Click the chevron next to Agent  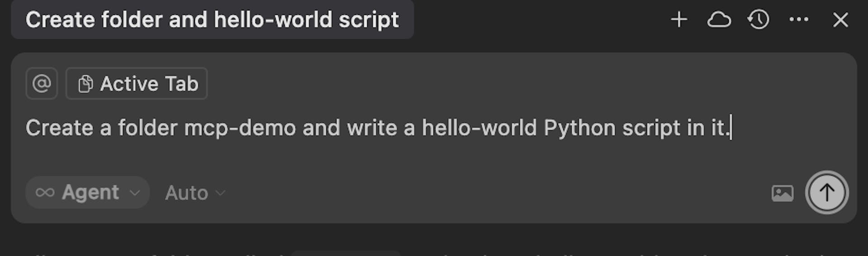click(x=135, y=193)
